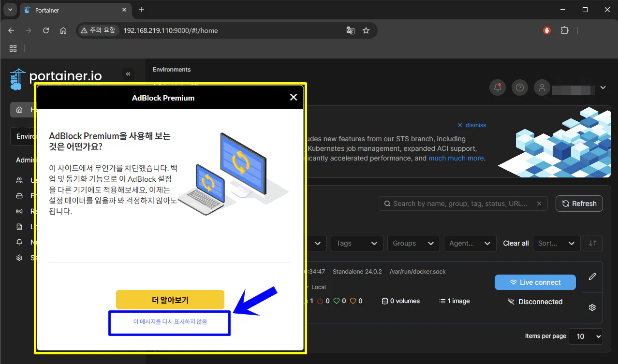The height and width of the screenshot is (364, 618).
Task: Click the Live connect button
Action: pos(535,282)
